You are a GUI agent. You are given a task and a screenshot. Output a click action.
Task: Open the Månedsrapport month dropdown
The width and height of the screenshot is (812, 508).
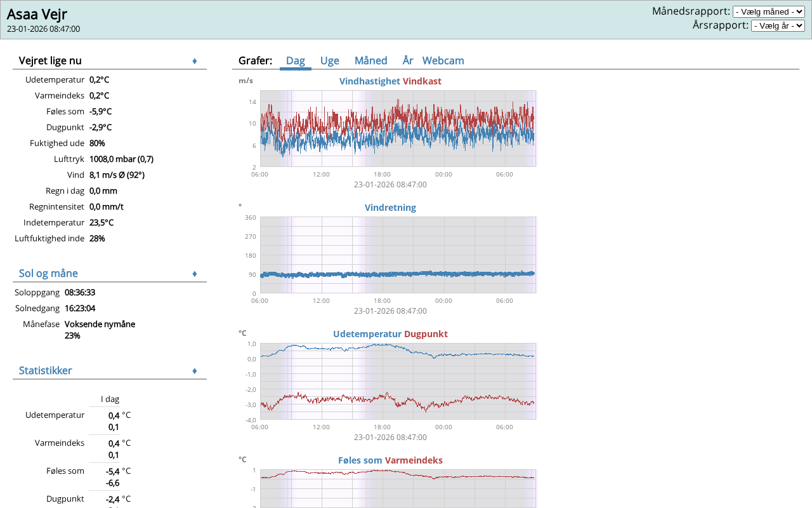pos(768,11)
